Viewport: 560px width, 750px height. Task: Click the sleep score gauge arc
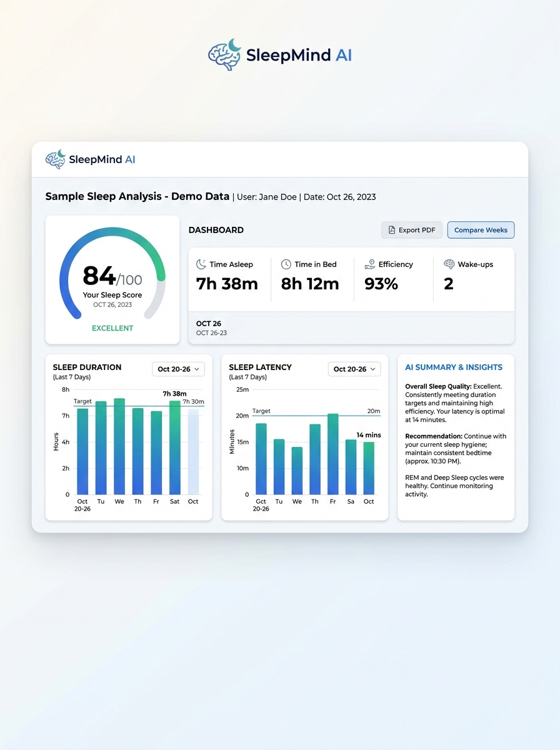pos(112,272)
